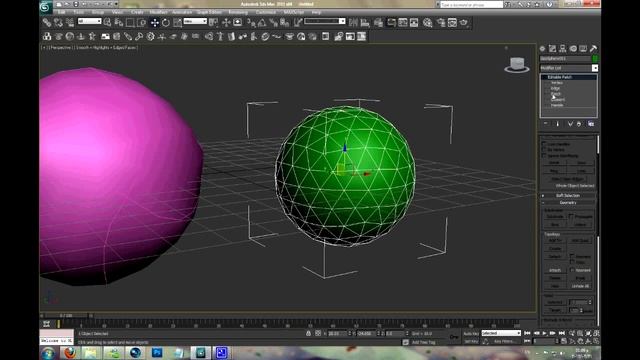The image size is (640, 360).
Task: Open the Modifiers menu
Action: pos(158,12)
